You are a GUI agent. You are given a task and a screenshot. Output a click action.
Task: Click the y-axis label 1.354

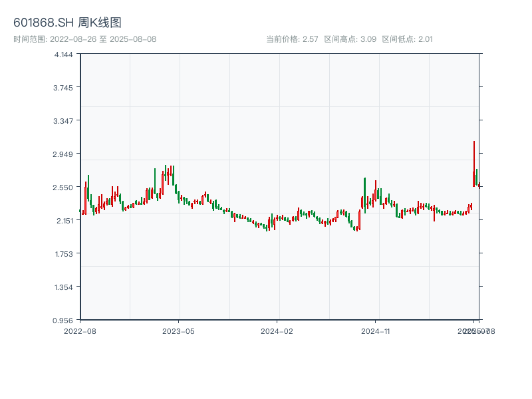click(63, 287)
